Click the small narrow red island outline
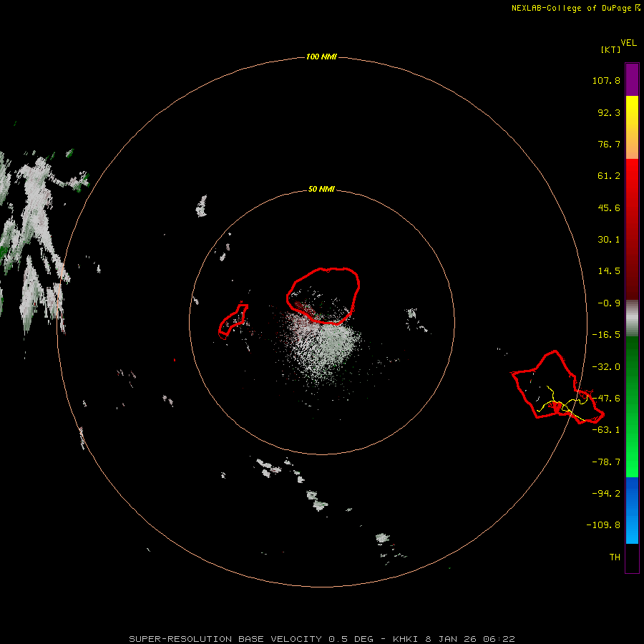This screenshot has height=644, width=644. pyautogui.click(x=233, y=321)
